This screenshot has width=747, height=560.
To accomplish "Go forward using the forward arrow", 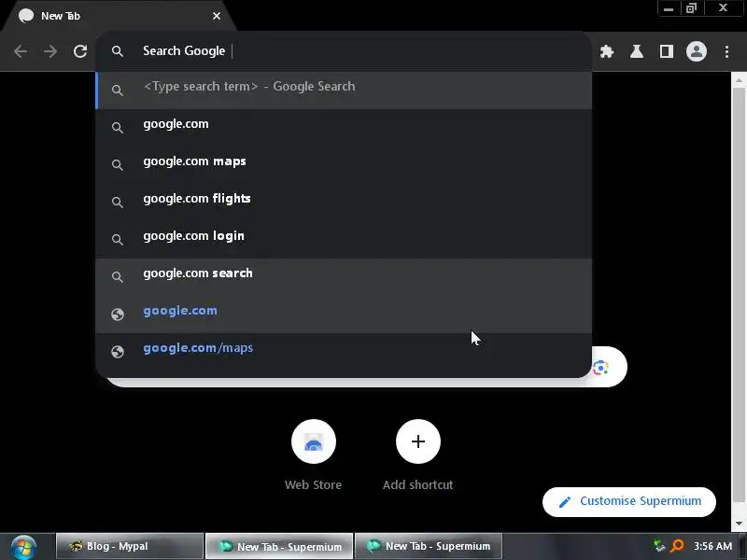I will click(50, 51).
